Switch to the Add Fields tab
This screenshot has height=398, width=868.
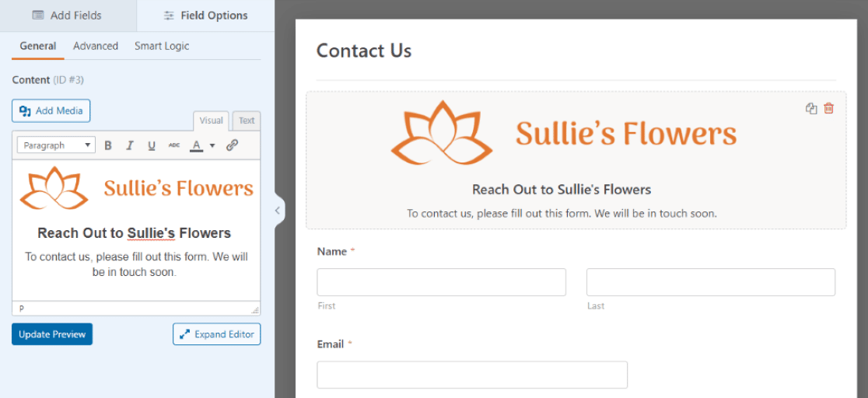[68, 16]
